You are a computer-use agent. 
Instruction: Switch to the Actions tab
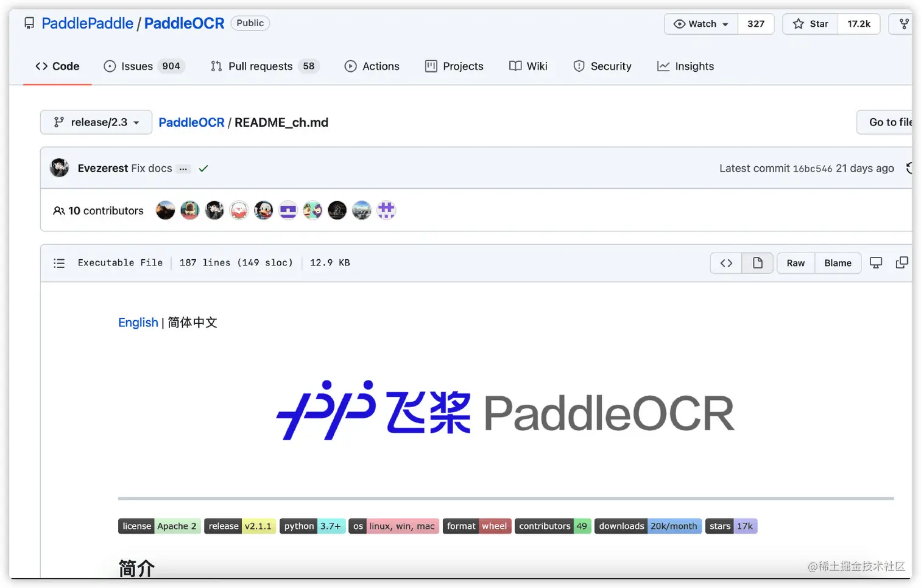372,66
